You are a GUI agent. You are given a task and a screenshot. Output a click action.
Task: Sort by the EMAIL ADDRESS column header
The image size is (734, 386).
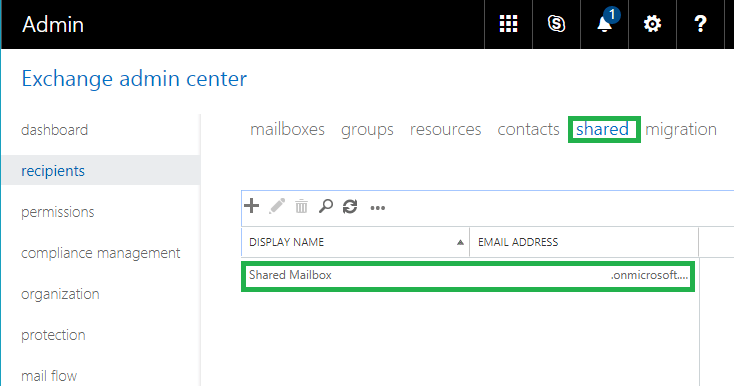pos(584,242)
